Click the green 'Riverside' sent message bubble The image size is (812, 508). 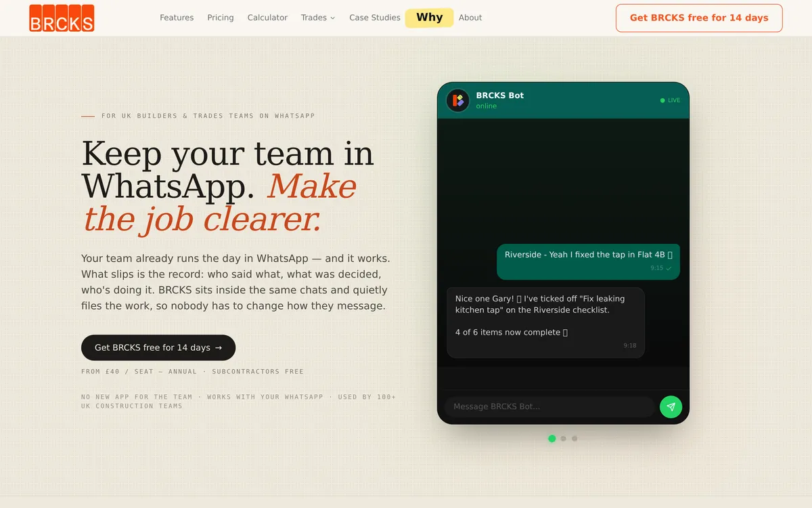tap(588, 261)
